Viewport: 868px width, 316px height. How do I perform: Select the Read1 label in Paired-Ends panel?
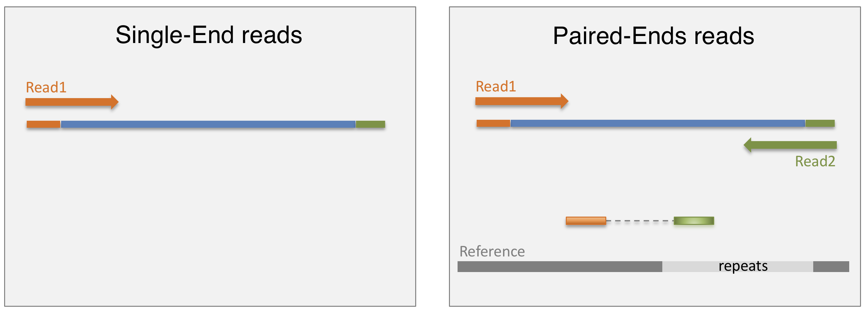[x=496, y=87]
